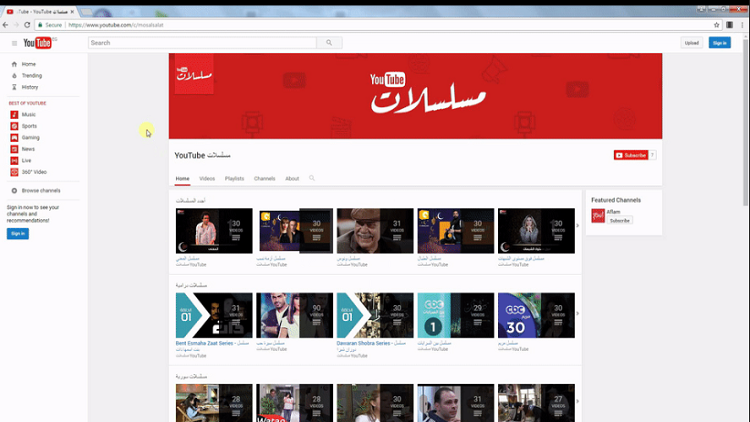Click the Aflam featured channel avatar
This screenshot has width=750, height=422.
(x=598, y=216)
